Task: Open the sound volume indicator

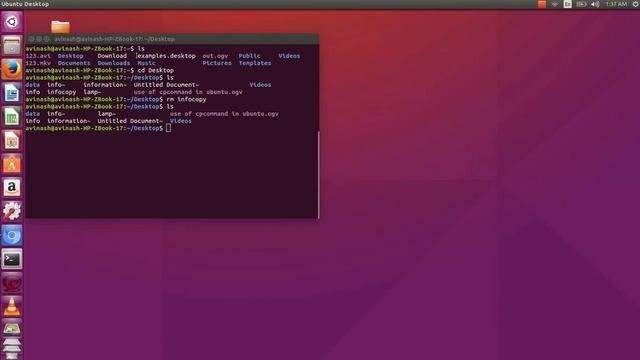Action: coord(595,4)
